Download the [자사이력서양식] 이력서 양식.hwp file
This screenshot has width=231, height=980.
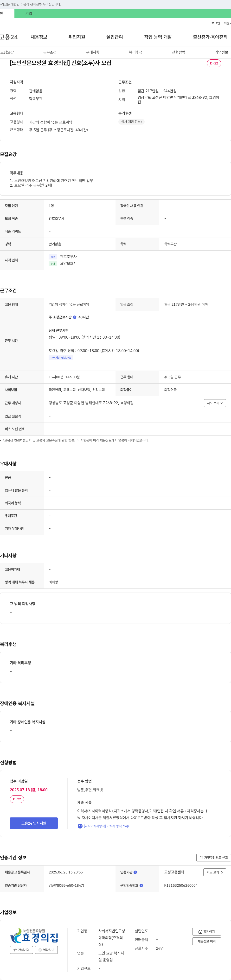106,826
